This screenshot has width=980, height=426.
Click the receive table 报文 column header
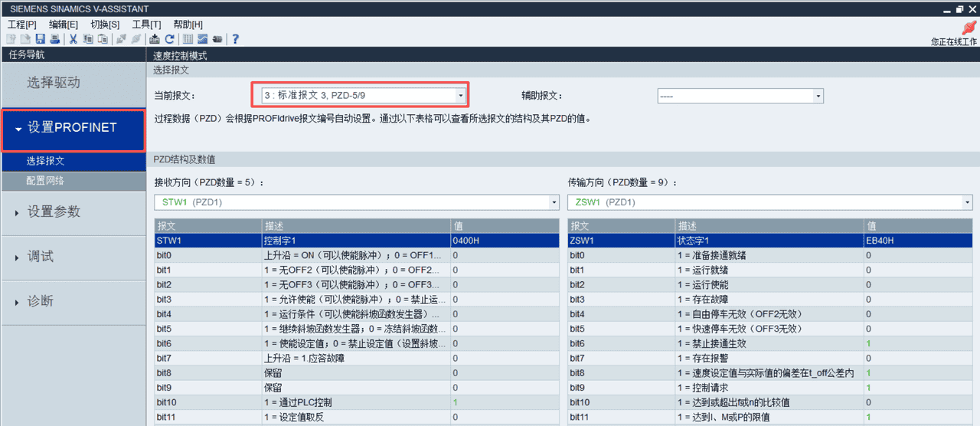[207, 226]
